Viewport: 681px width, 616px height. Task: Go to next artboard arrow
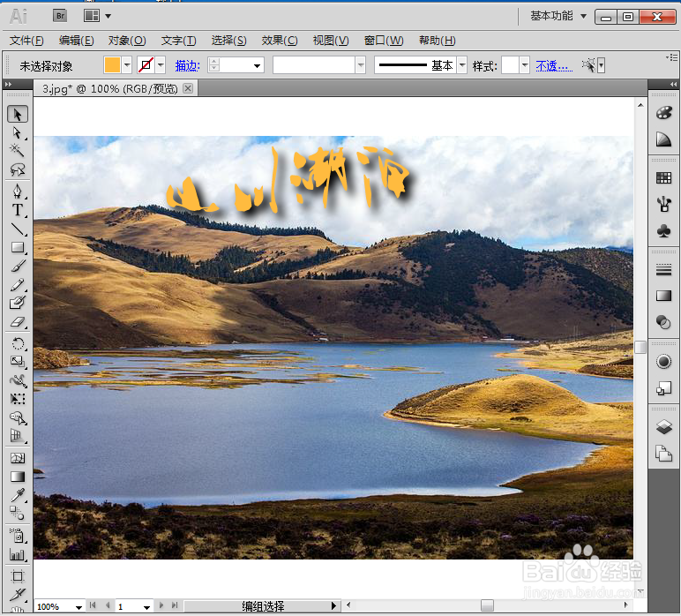(x=161, y=605)
